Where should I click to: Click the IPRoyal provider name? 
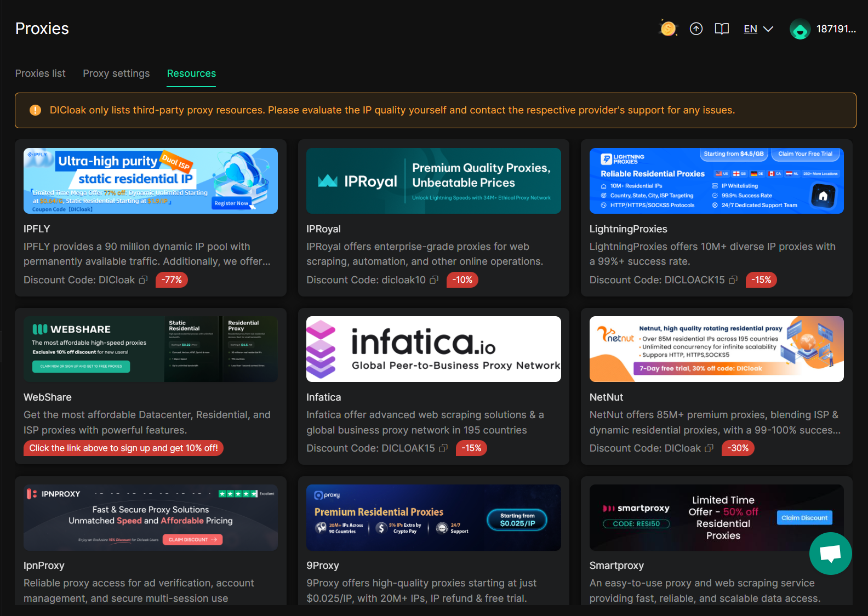click(x=323, y=229)
